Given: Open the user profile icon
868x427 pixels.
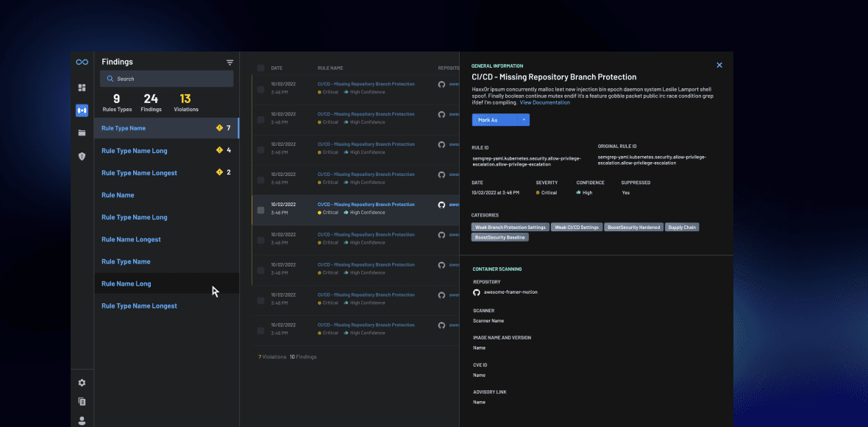Looking at the screenshot, I should click(x=82, y=421).
